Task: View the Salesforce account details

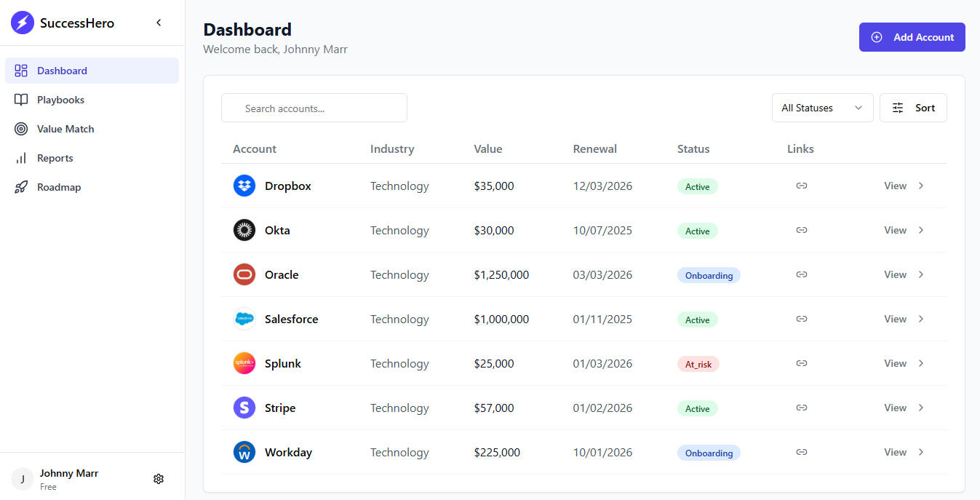Action: (x=896, y=319)
